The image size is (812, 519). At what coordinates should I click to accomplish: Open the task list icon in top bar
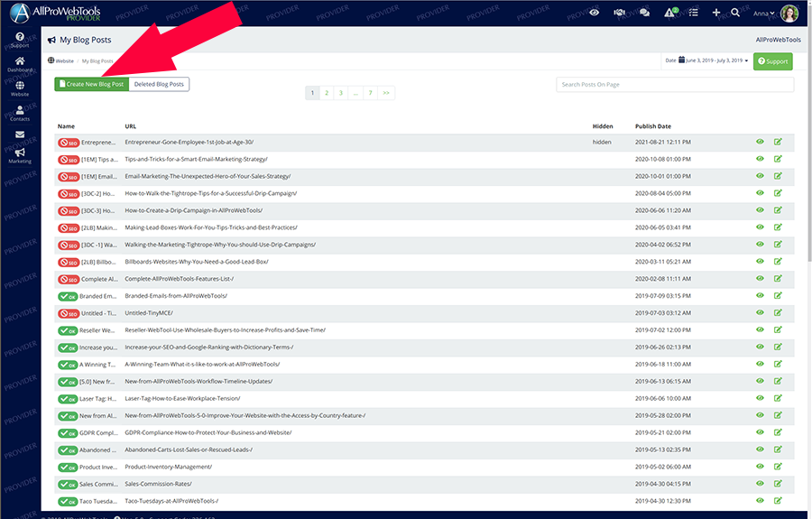(x=694, y=13)
